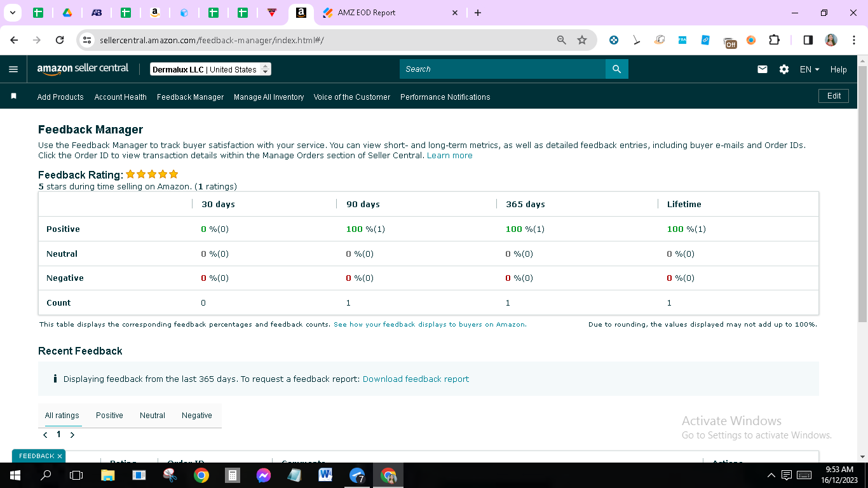The image size is (868, 488).
Task: Open the Windows Start menu
Action: [x=15, y=475]
